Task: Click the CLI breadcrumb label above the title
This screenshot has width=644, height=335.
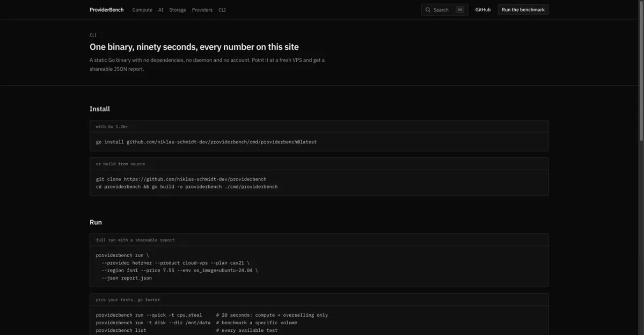Action: pyautogui.click(x=93, y=35)
